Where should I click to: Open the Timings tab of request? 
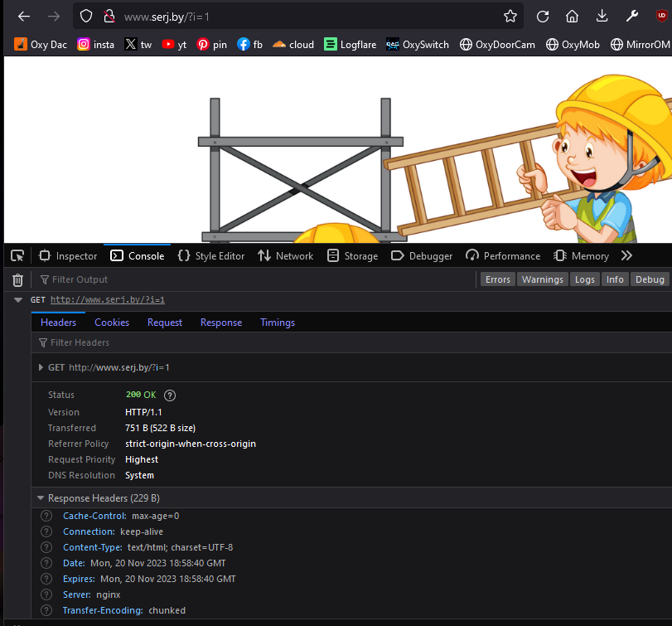point(278,323)
